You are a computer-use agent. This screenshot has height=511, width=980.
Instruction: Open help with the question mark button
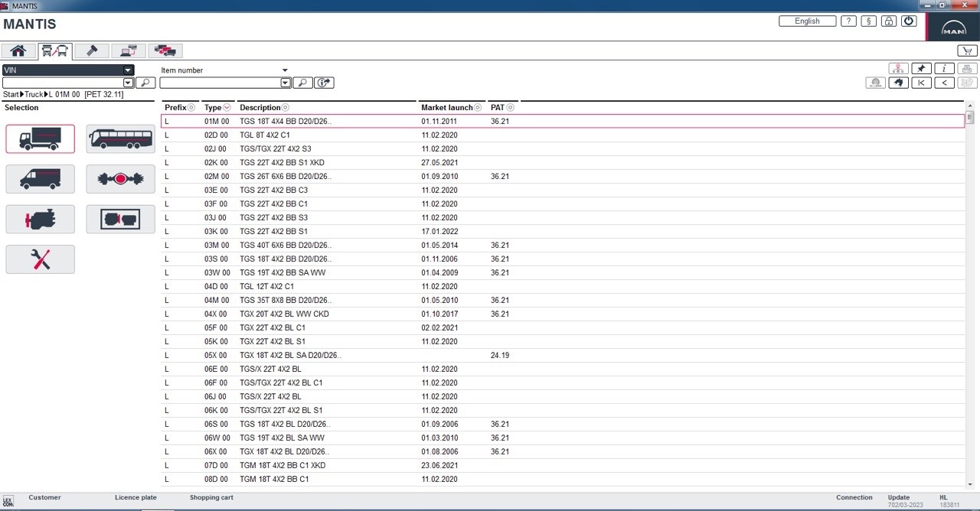[x=848, y=21]
